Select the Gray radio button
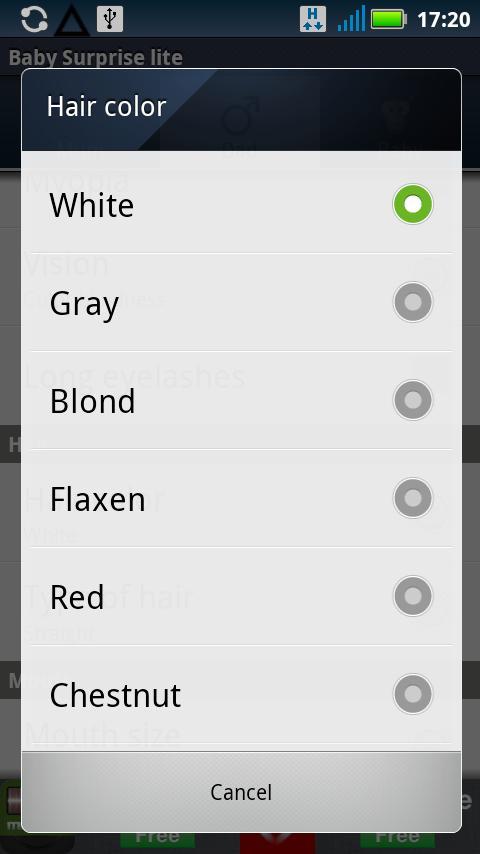This screenshot has height=854, width=480. 413,302
